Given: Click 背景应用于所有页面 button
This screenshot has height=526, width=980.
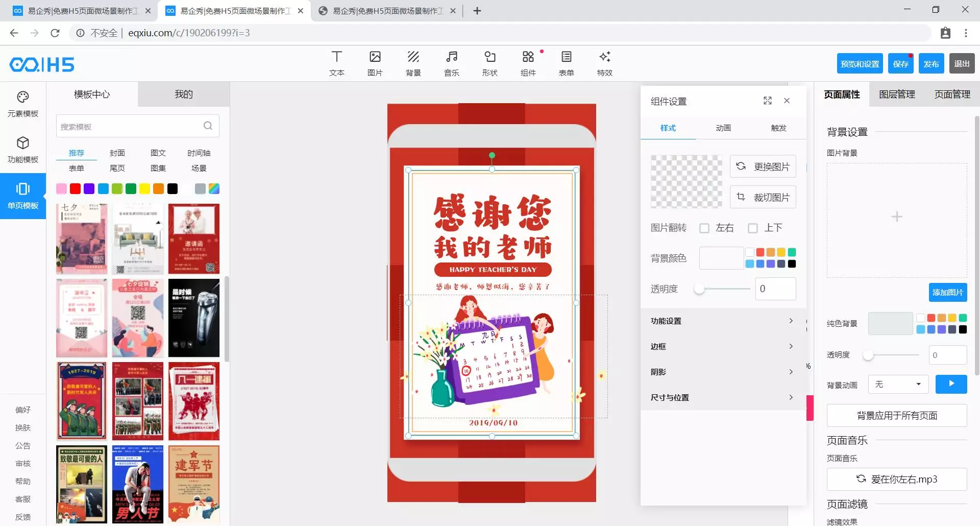Looking at the screenshot, I should click(x=897, y=416).
